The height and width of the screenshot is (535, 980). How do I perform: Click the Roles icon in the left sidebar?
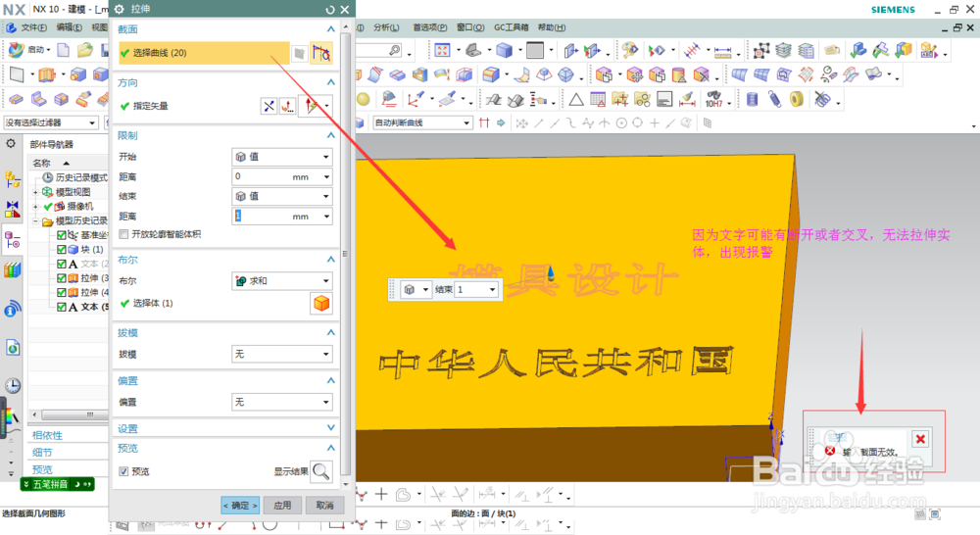[12, 416]
